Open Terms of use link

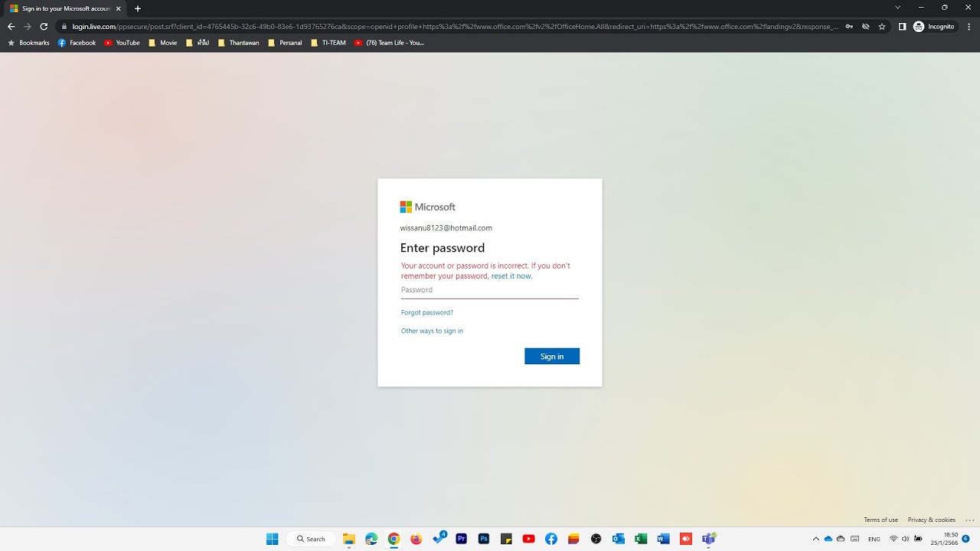[x=880, y=520]
